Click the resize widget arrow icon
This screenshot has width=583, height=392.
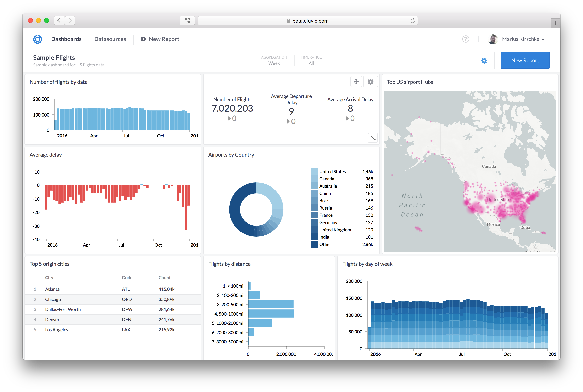(x=373, y=138)
